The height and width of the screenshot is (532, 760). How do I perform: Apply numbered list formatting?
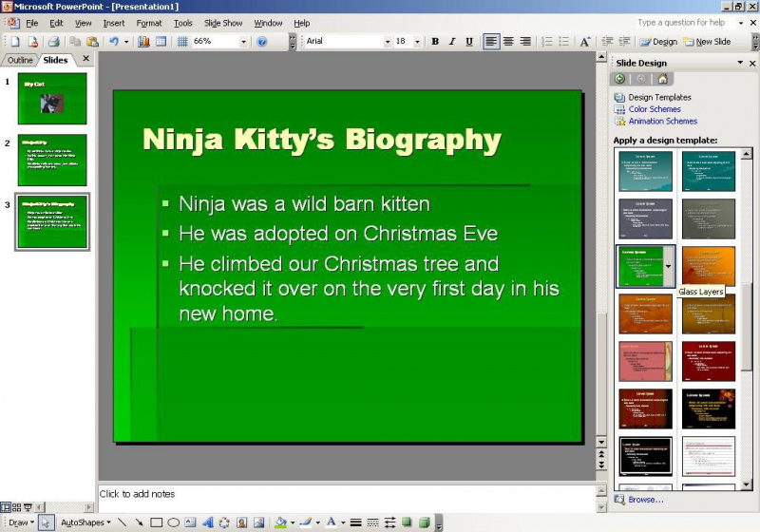point(547,42)
